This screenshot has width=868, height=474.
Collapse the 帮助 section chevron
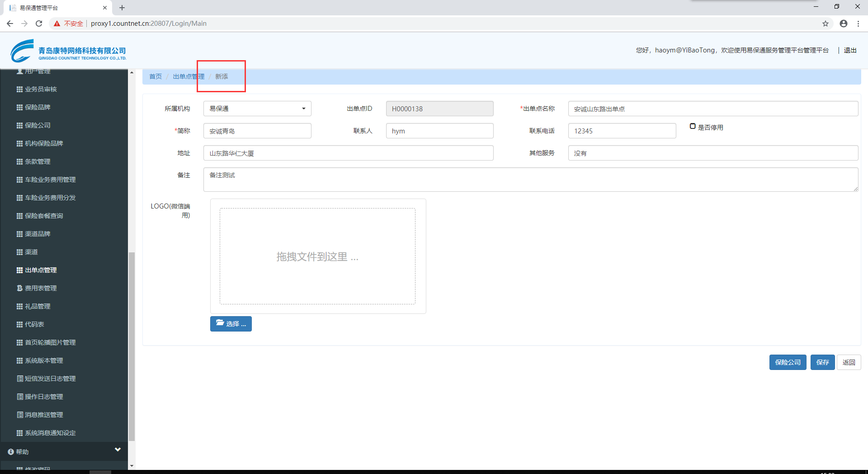pyautogui.click(x=118, y=450)
